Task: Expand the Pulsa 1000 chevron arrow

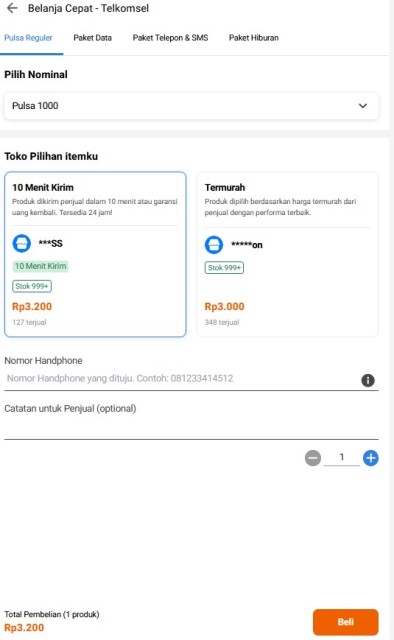Action: tap(363, 106)
